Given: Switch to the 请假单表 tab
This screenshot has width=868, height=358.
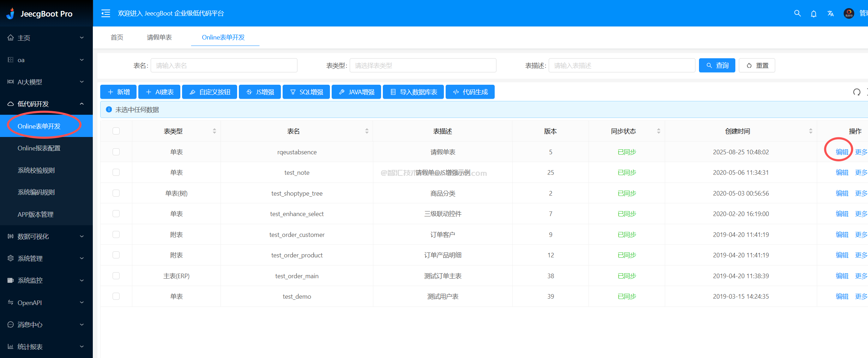Looking at the screenshot, I should coord(159,37).
